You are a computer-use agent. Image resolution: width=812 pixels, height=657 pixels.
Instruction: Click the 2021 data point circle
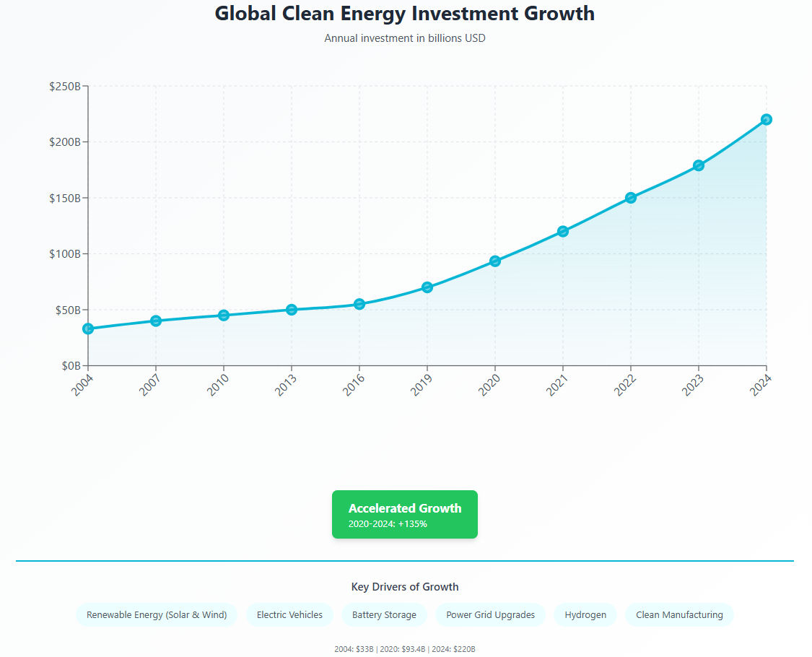click(563, 231)
